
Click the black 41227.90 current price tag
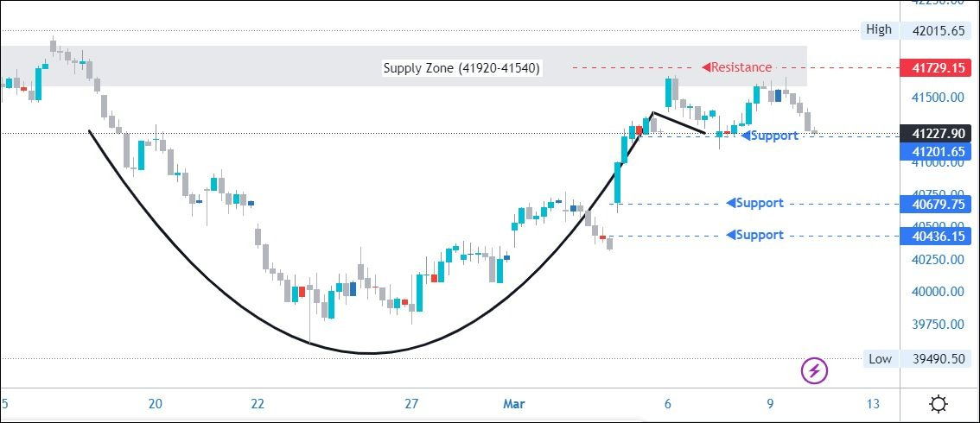pyautogui.click(x=937, y=134)
